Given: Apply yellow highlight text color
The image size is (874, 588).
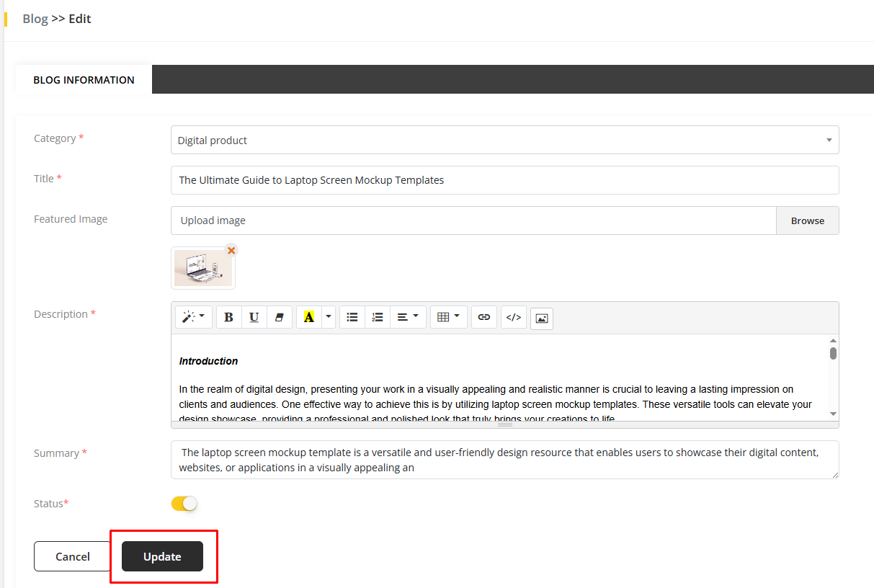Looking at the screenshot, I should click(308, 317).
